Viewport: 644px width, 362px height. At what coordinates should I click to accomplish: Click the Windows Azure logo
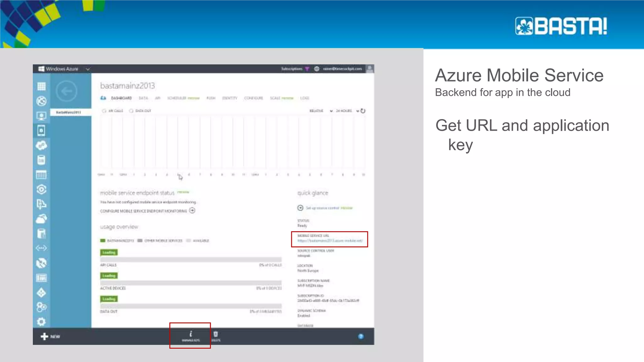pyautogui.click(x=58, y=69)
